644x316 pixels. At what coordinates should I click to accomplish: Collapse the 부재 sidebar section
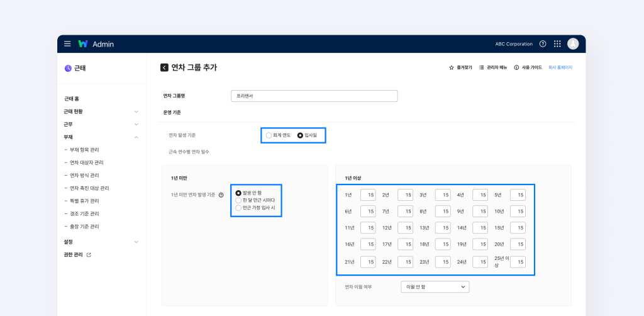pyautogui.click(x=136, y=137)
